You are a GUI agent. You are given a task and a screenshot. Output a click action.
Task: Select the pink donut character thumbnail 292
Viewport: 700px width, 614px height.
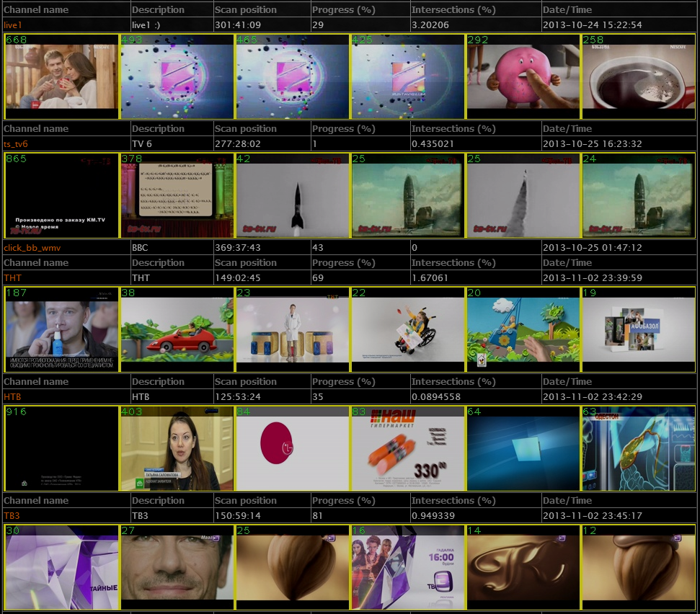(523, 76)
